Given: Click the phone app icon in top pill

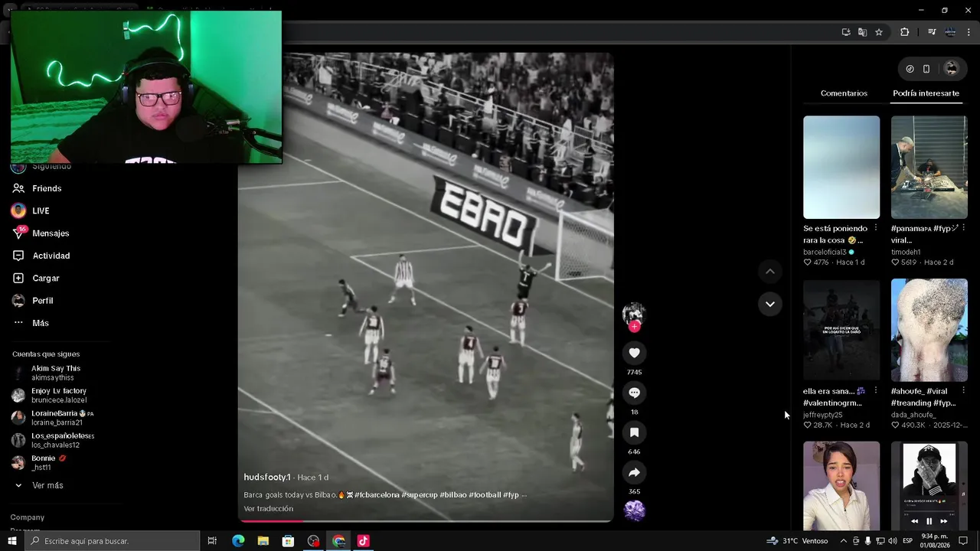Looking at the screenshot, I should pos(926,69).
